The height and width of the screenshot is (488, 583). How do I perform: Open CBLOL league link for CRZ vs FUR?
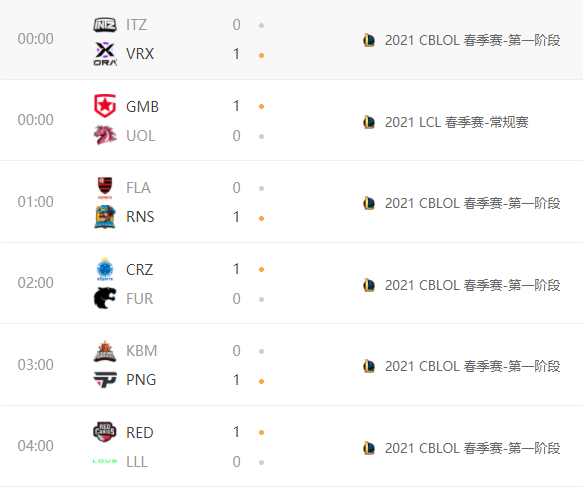[473, 285]
